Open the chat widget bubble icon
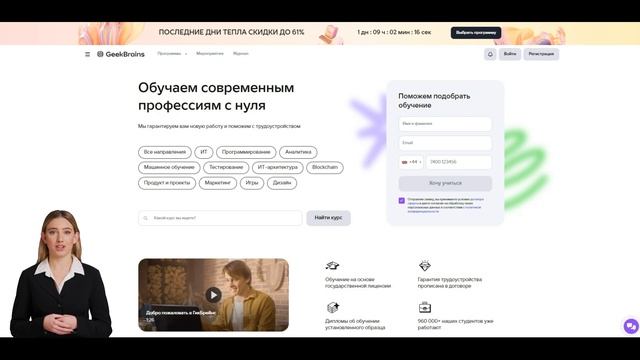Screen dimensions: 640x360 tap(631, 326)
